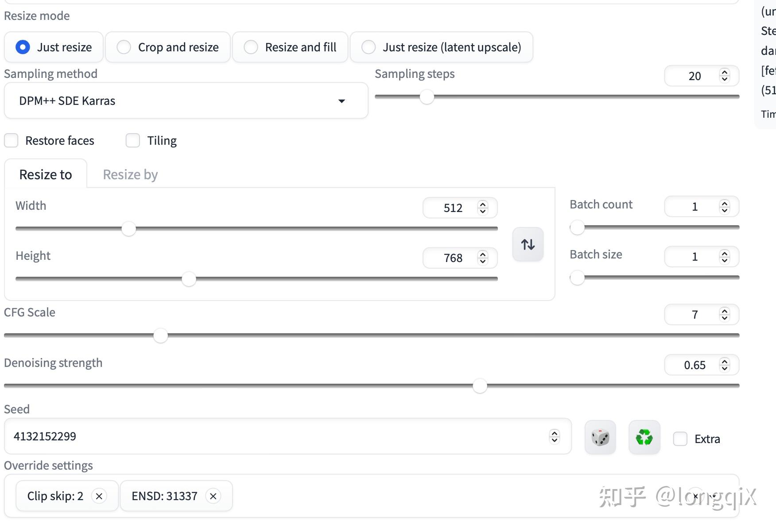Select the Crop and resize radio option

point(124,47)
